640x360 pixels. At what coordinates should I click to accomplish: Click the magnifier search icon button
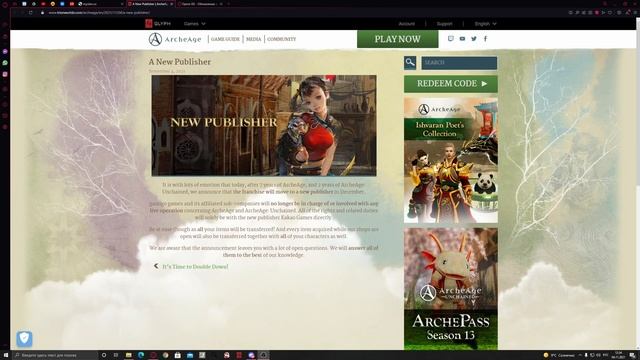[410, 63]
